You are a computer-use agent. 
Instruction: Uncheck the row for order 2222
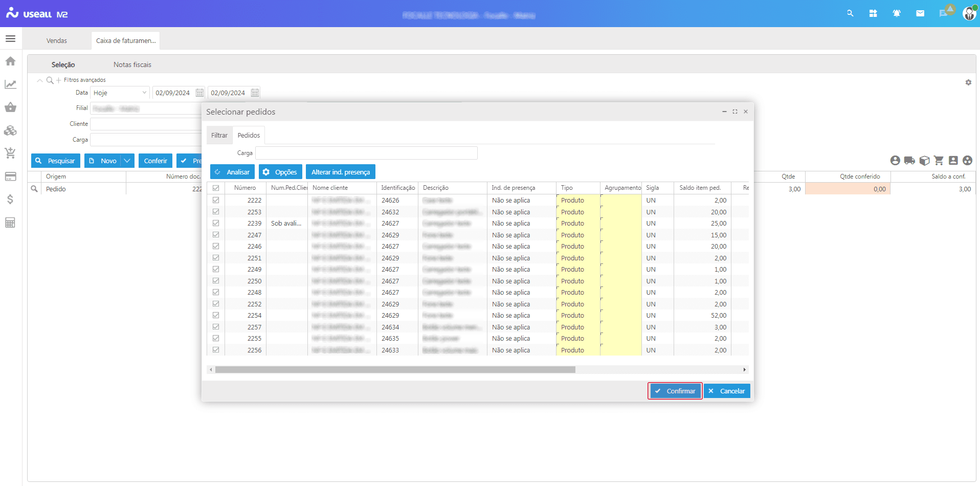pyautogui.click(x=216, y=201)
